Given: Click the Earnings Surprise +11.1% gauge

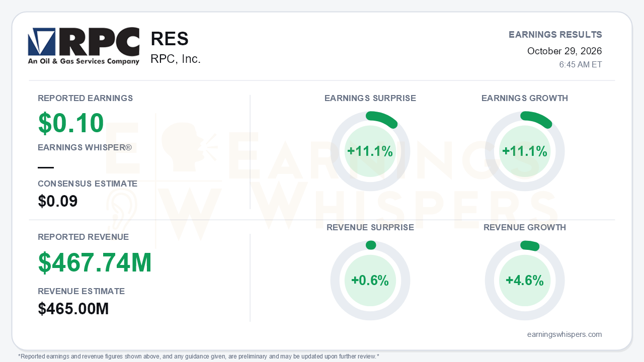Looking at the screenshot, I should (370, 151).
